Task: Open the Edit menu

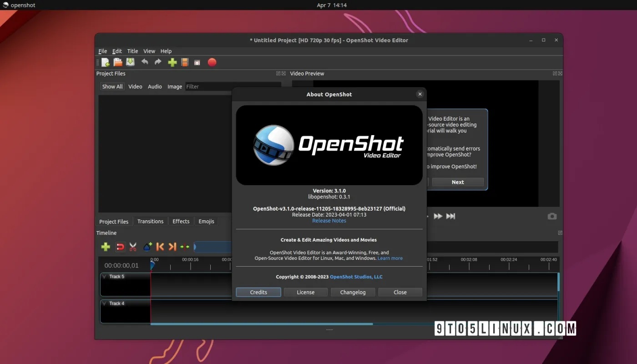Action: (117, 51)
